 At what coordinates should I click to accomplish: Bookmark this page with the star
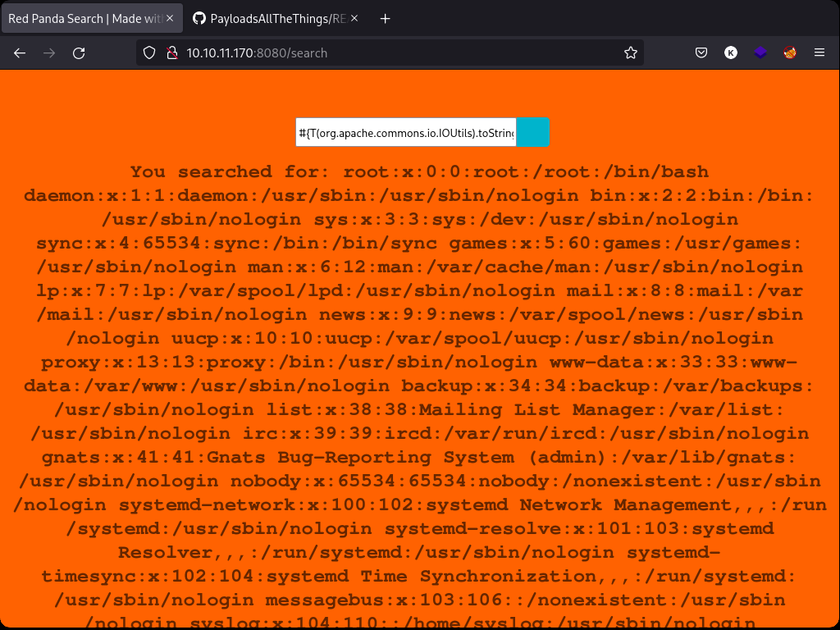630,52
